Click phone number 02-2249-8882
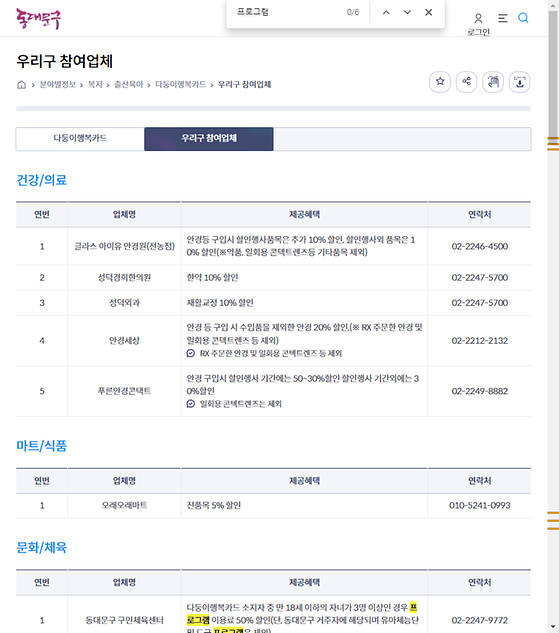Screen dimensions: 559x633 click(479, 391)
